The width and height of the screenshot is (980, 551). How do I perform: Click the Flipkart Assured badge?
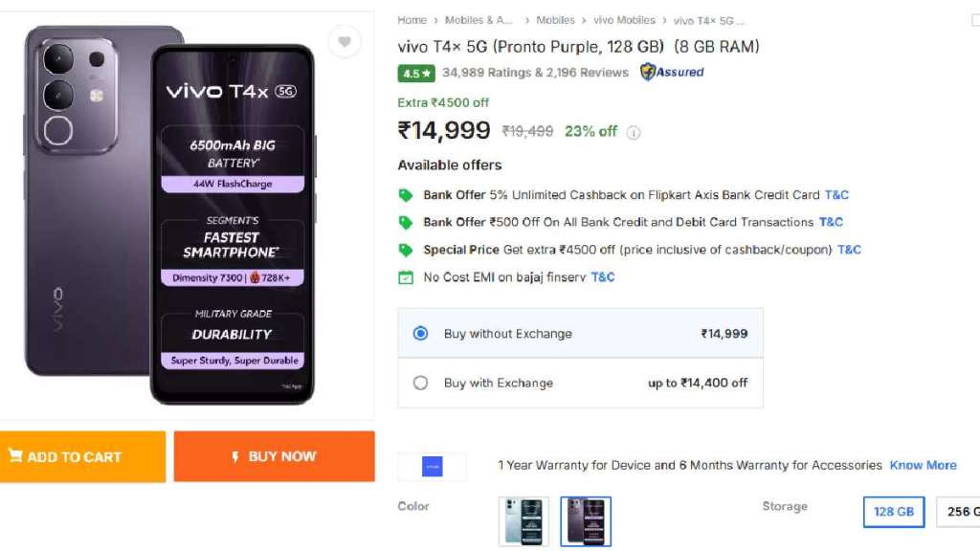[672, 72]
